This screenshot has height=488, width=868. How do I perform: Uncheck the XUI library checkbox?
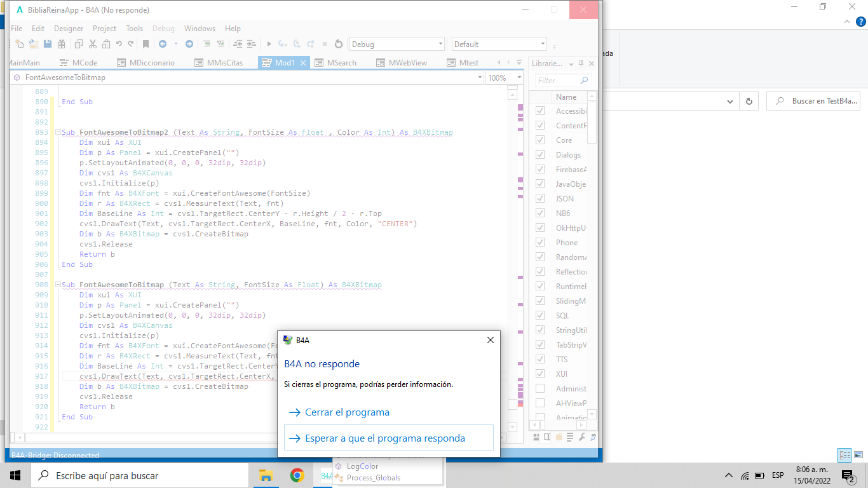(540, 374)
